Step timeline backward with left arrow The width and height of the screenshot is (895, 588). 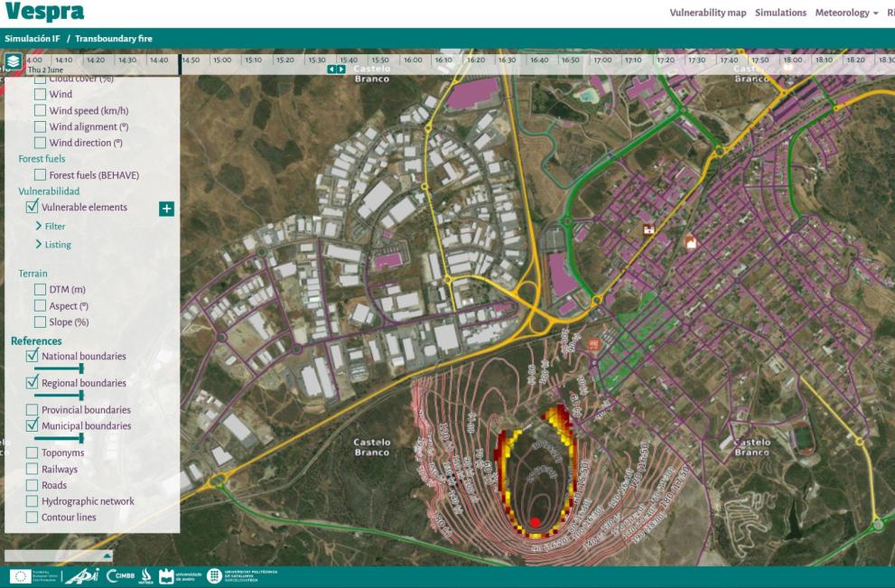tap(331, 70)
